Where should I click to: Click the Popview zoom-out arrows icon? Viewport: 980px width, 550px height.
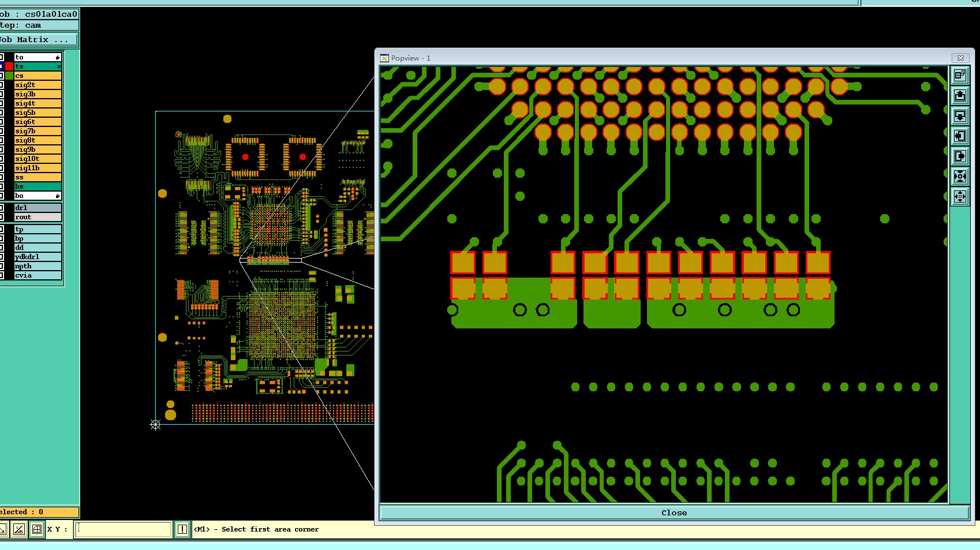click(960, 196)
